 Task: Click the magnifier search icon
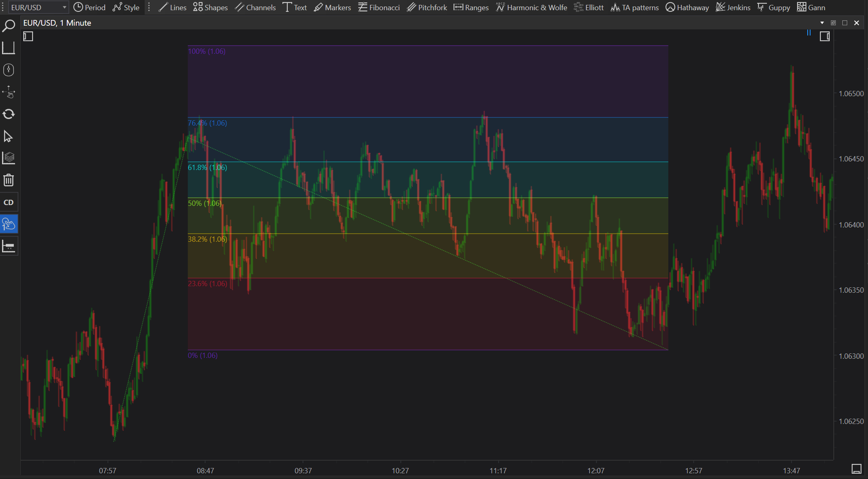tap(9, 26)
